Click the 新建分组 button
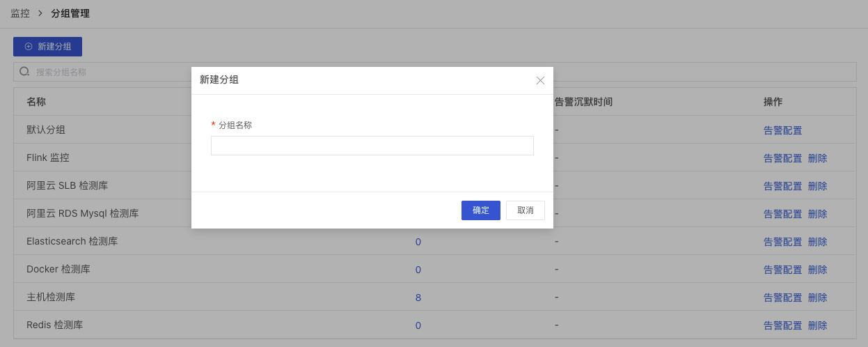The height and width of the screenshot is (347, 868). coord(47,47)
